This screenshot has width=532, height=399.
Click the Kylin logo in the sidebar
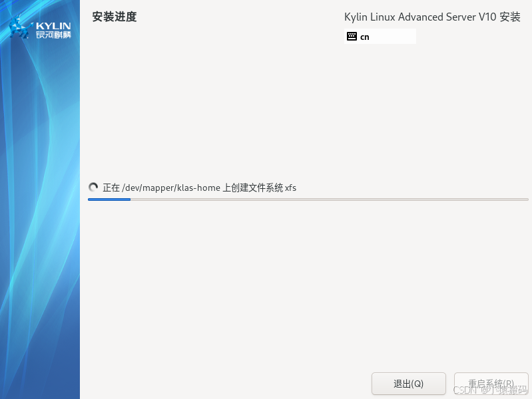[40, 28]
